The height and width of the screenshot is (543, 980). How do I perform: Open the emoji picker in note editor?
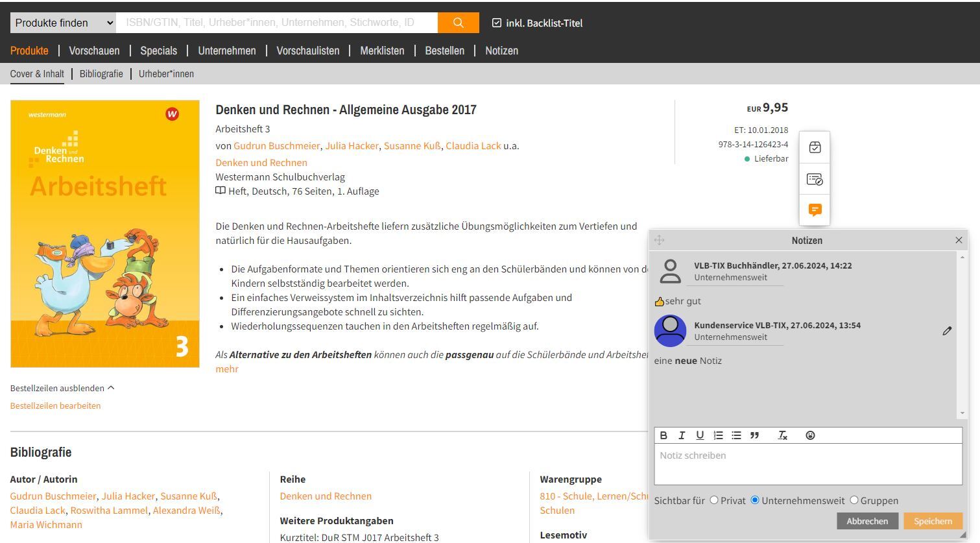pyautogui.click(x=810, y=435)
